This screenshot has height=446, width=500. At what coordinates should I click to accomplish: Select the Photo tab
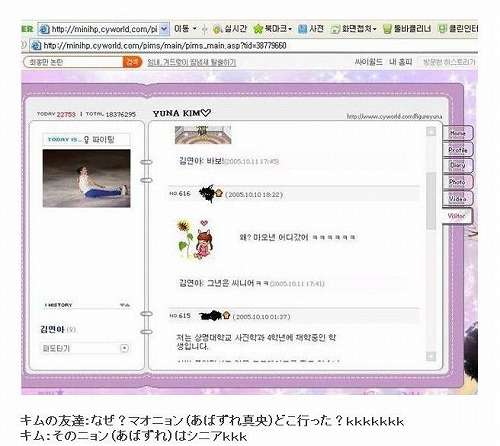(458, 182)
